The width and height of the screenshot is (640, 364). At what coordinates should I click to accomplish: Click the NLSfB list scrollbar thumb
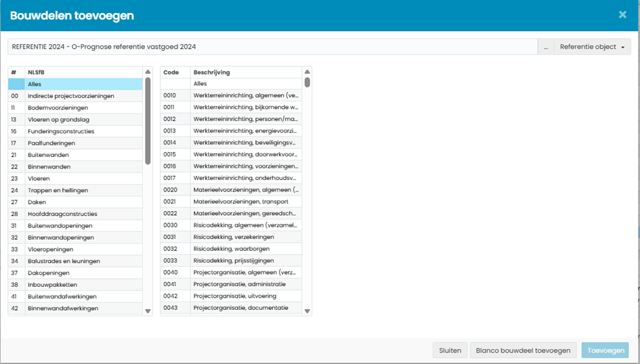[x=148, y=120]
